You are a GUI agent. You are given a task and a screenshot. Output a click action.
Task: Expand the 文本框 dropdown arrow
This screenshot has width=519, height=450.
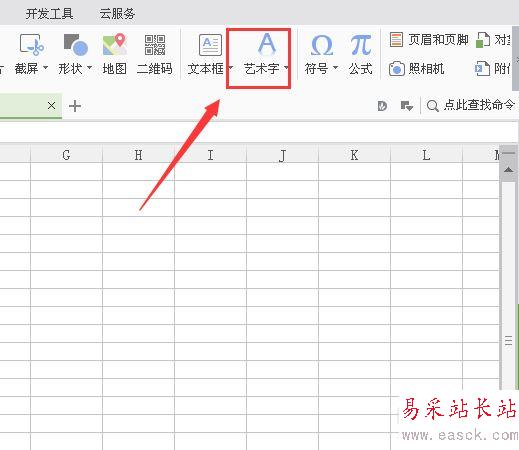pyautogui.click(x=230, y=68)
